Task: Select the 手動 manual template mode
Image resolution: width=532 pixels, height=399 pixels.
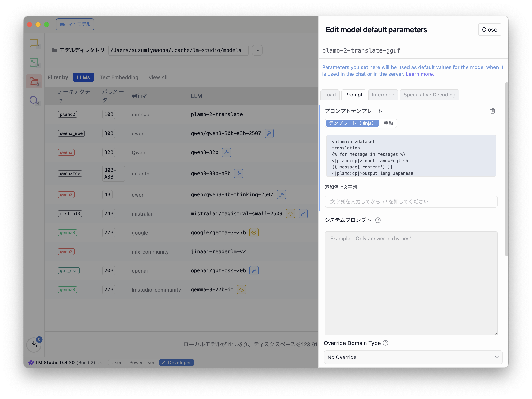Action: 388,123
